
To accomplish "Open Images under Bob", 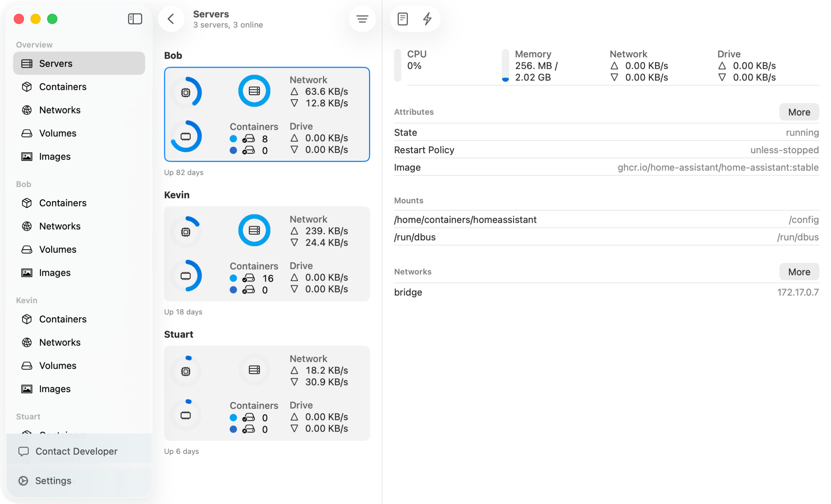I will tap(54, 272).
